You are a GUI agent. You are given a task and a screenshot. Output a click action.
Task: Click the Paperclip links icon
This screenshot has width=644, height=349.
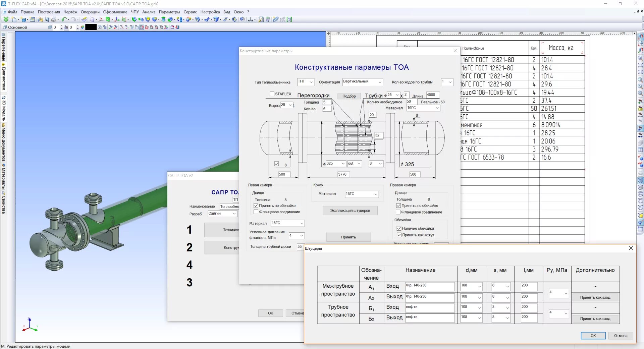click(275, 19)
